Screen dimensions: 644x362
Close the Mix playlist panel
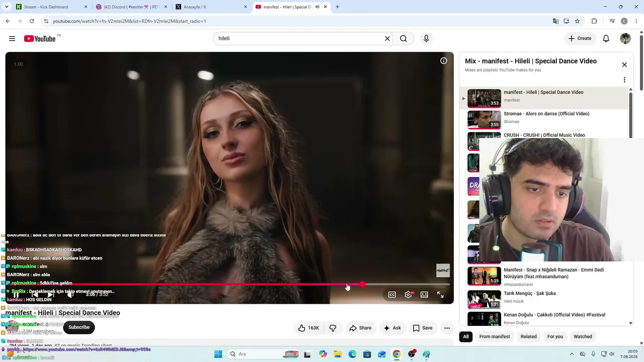point(624,65)
